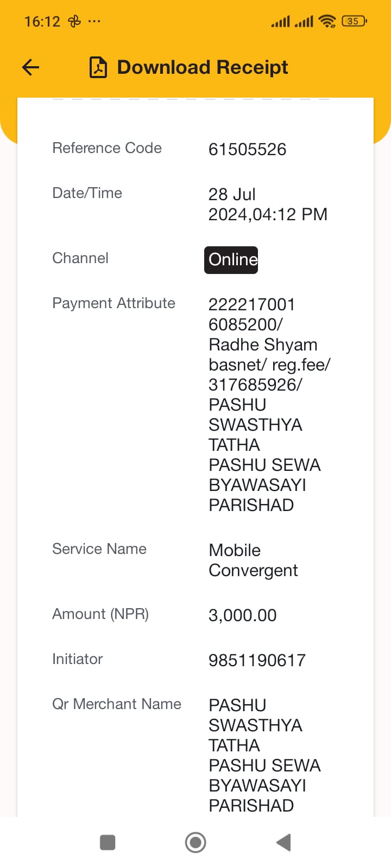Image resolution: width=391 pixels, height=868 pixels.
Task: Tap the Android back triangle icon
Action: point(283,843)
